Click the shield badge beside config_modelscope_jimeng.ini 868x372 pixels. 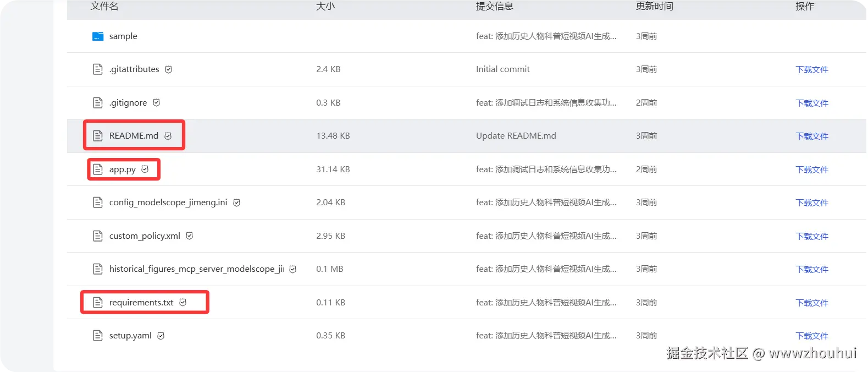pyautogui.click(x=237, y=203)
